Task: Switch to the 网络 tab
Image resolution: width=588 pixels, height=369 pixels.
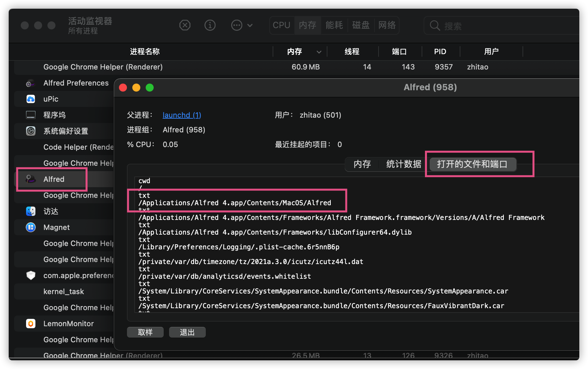Action: point(387,25)
